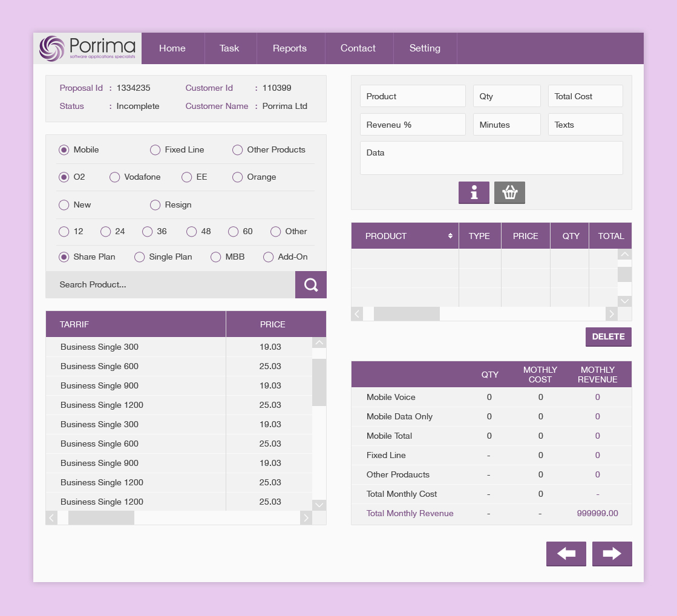Click tariff list horizontal scrollbar thumb
The height and width of the screenshot is (616, 677).
(101, 517)
